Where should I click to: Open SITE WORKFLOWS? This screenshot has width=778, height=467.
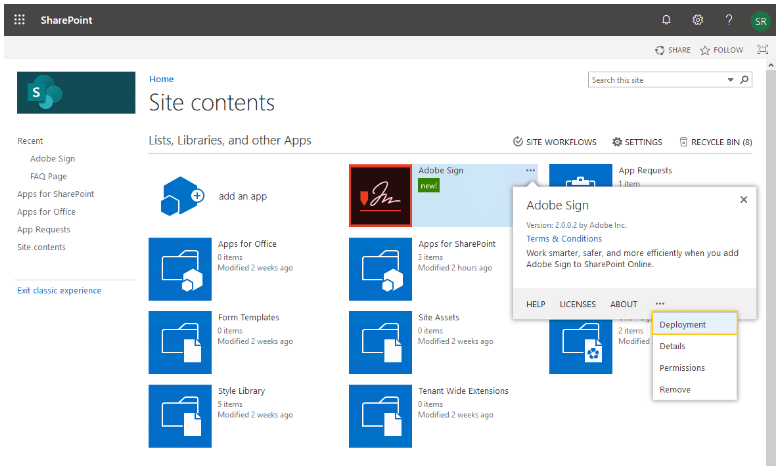pos(555,142)
